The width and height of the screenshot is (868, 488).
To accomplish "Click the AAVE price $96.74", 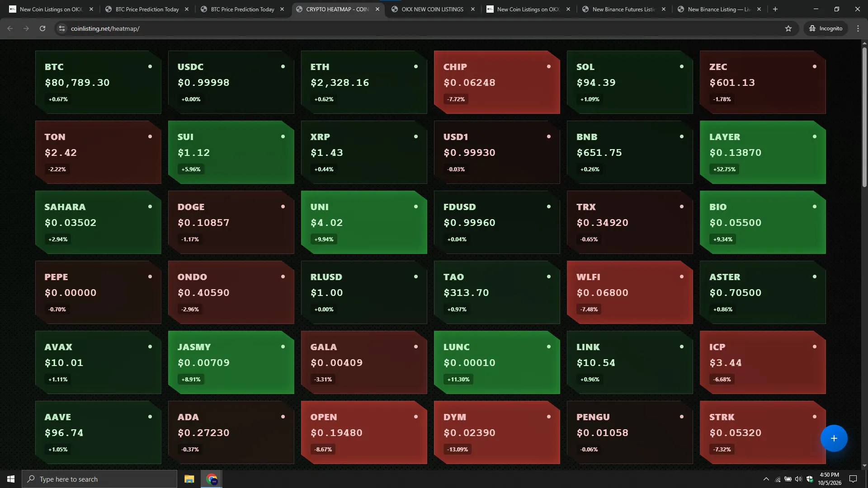I will [x=64, y=433].
